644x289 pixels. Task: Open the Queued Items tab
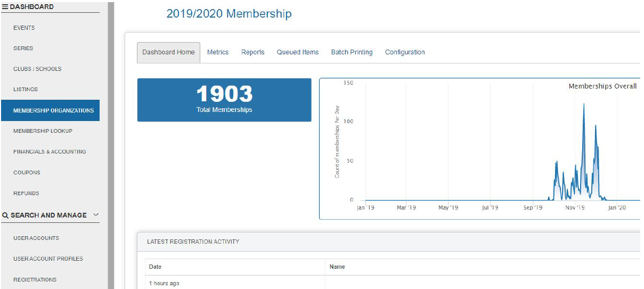point(297,52)
